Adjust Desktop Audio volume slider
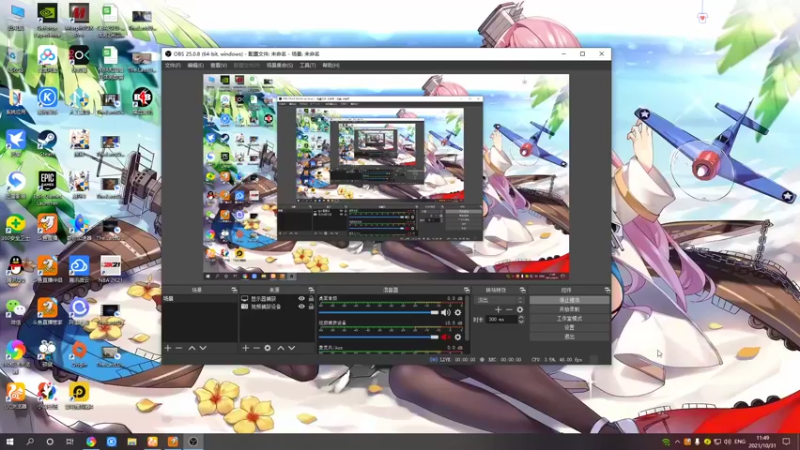 click(x=378, y=312)
